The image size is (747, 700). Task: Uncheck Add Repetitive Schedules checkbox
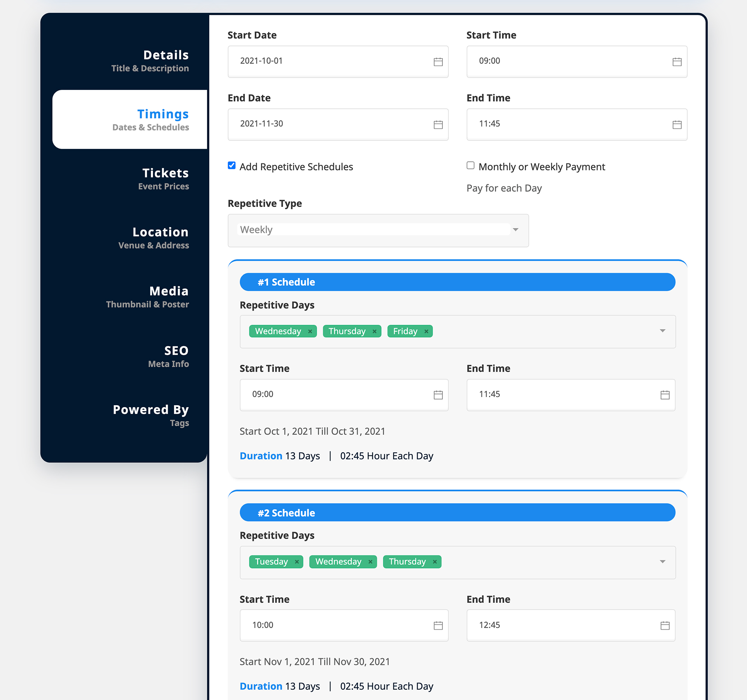click(x=232, y=166)
